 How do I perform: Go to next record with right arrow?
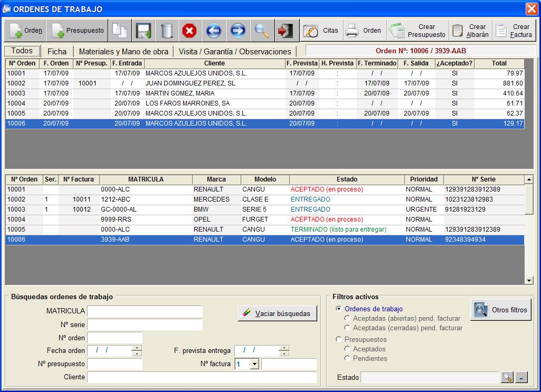(x=238, y=31)
